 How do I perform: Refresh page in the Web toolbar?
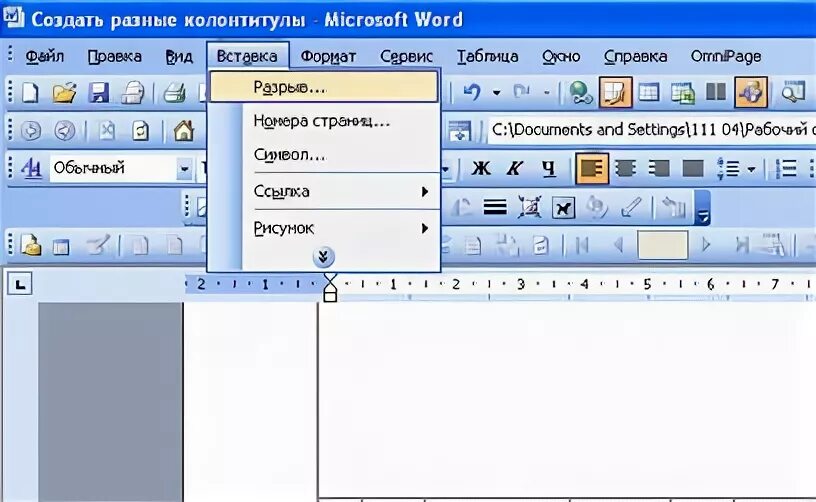pos(140,130)
